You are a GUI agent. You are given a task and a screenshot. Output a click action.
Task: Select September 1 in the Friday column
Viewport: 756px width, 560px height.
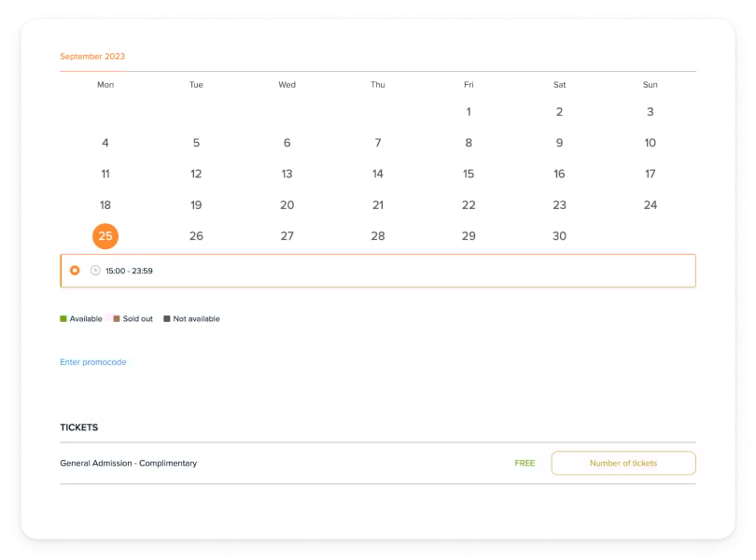[x=469, y=112]
